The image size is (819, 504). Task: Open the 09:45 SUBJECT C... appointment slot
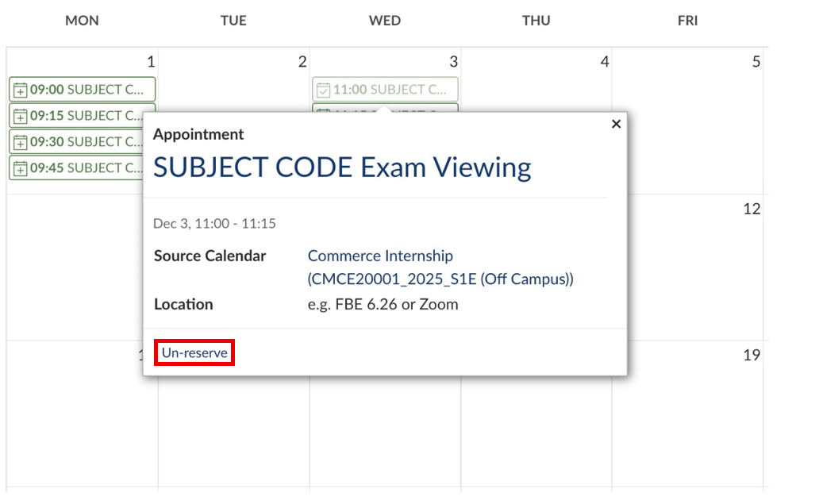click(76, 167)
